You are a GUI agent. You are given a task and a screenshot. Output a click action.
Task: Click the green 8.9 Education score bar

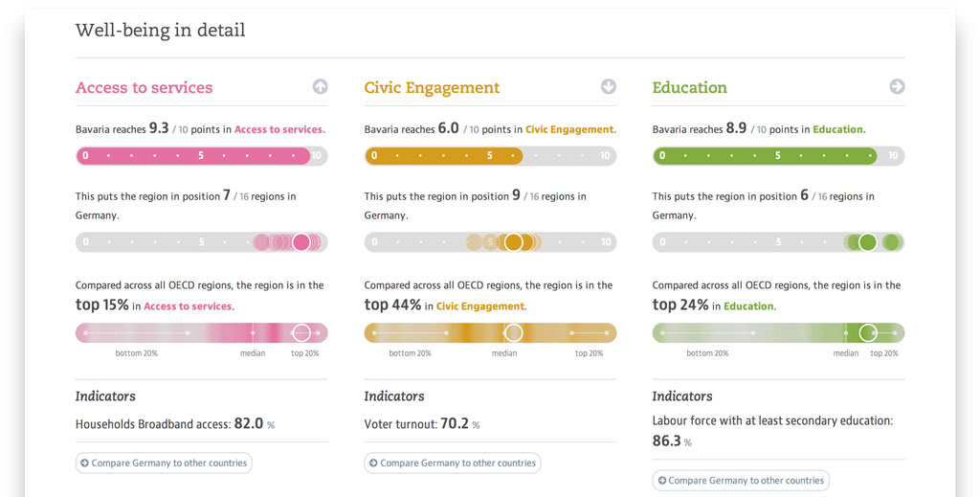[764, 156]
